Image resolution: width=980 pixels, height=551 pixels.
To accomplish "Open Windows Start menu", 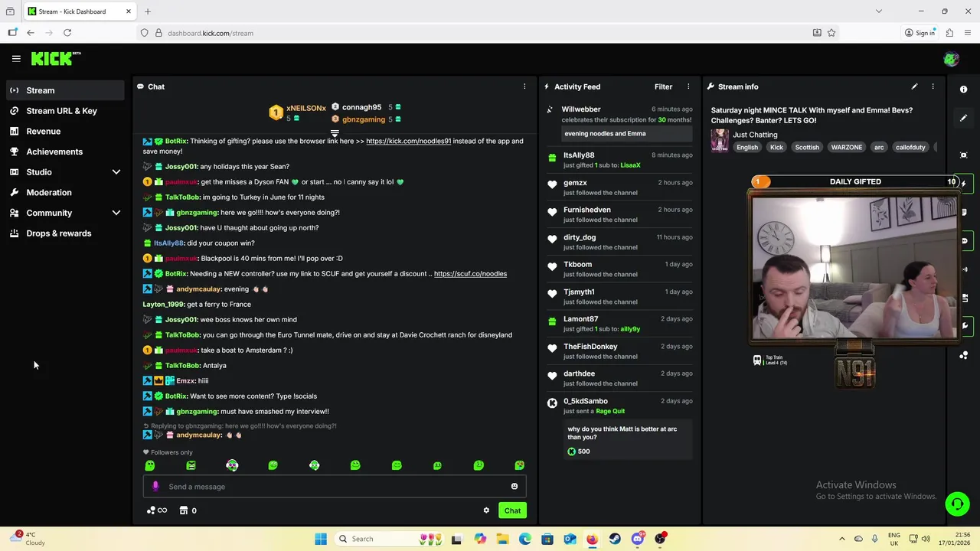I will click(x=321, y=539).
